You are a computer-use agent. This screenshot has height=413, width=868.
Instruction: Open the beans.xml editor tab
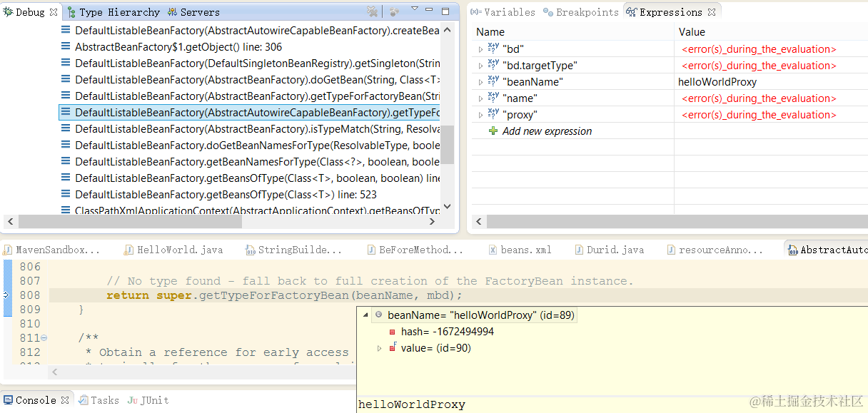(x=520, y=250)
